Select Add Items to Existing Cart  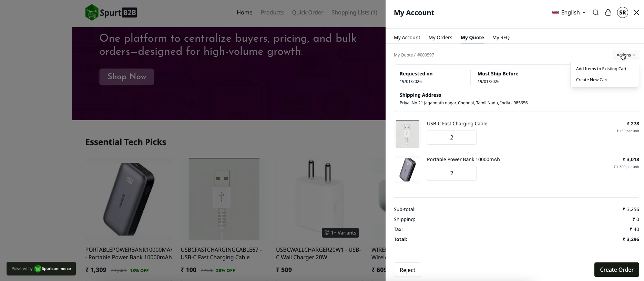coord(601,69)
